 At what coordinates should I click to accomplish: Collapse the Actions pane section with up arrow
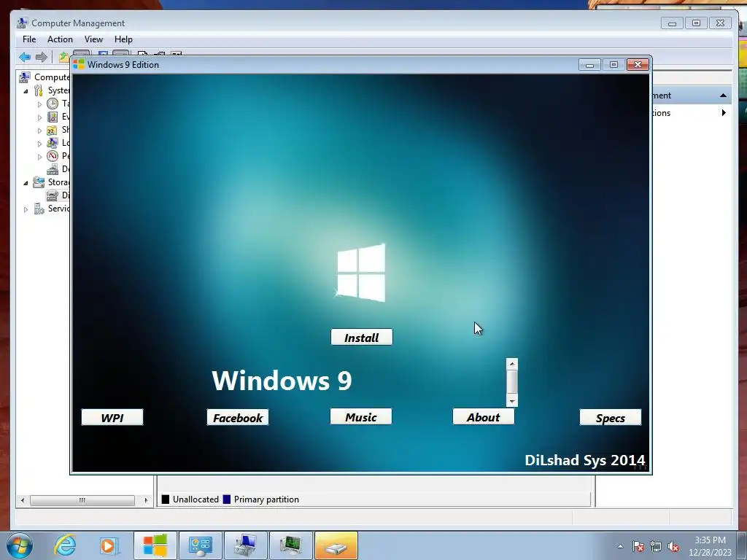(723, 96)
